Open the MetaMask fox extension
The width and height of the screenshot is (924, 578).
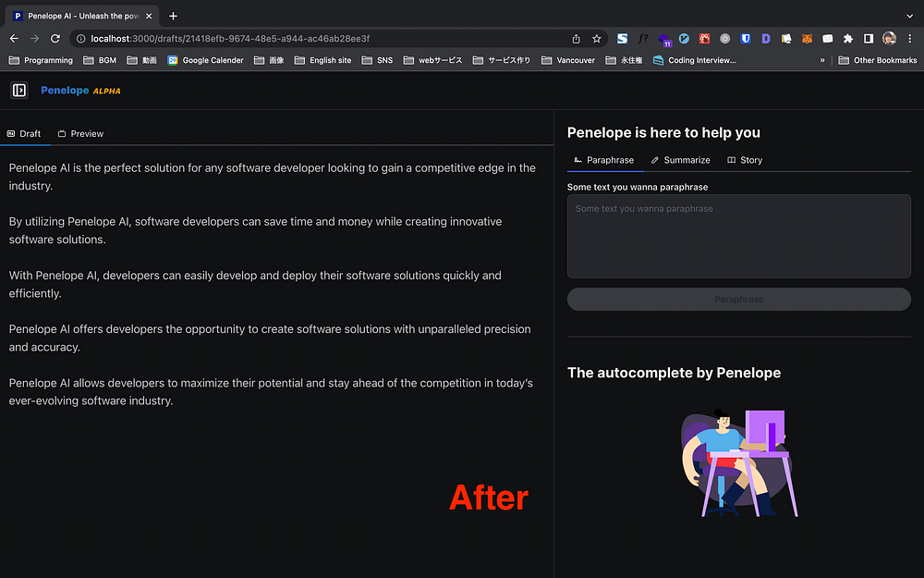807,38
